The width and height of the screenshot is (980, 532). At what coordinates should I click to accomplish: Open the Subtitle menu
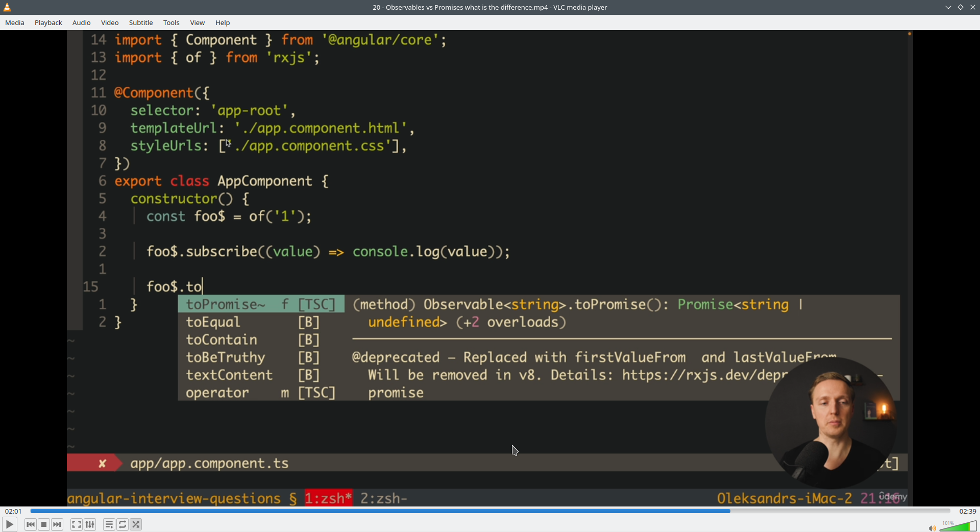pyautogui.click(x=141, y=22)
